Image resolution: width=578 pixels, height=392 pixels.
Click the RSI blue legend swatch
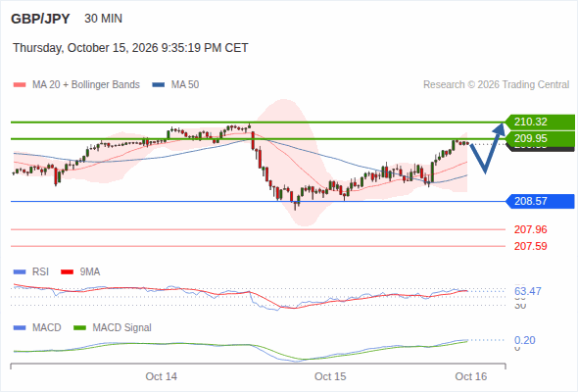coord(20,272)
